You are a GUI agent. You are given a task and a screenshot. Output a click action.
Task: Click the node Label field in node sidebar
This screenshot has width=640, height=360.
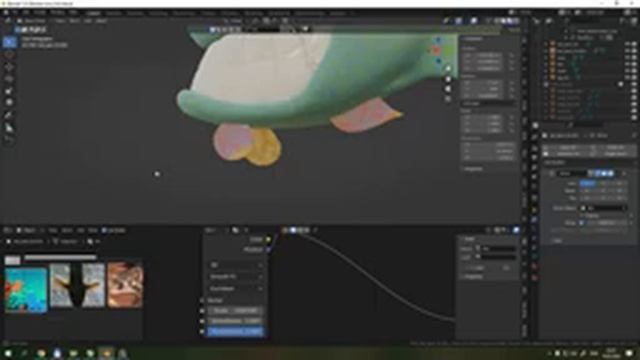pyautogui.click(x=498, y=257)
